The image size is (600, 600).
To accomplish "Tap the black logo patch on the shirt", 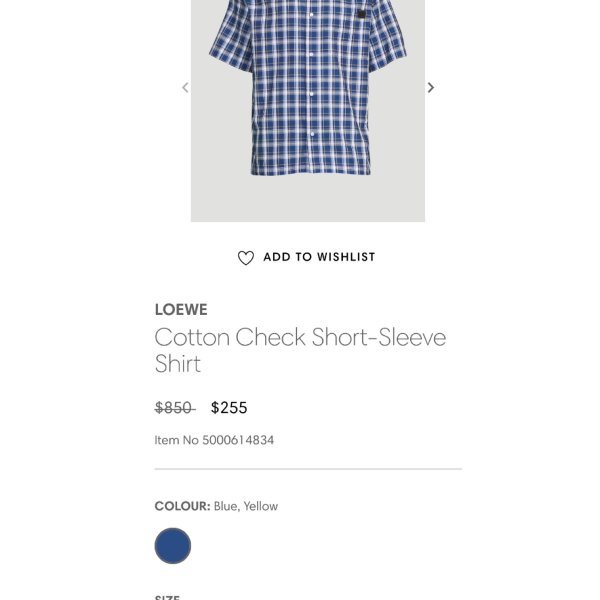I will (361, 15).
